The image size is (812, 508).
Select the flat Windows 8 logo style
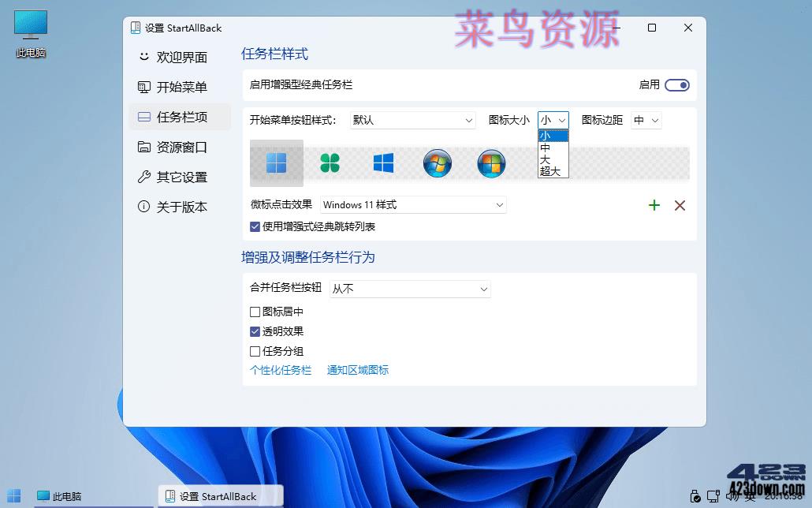[383, 163]
